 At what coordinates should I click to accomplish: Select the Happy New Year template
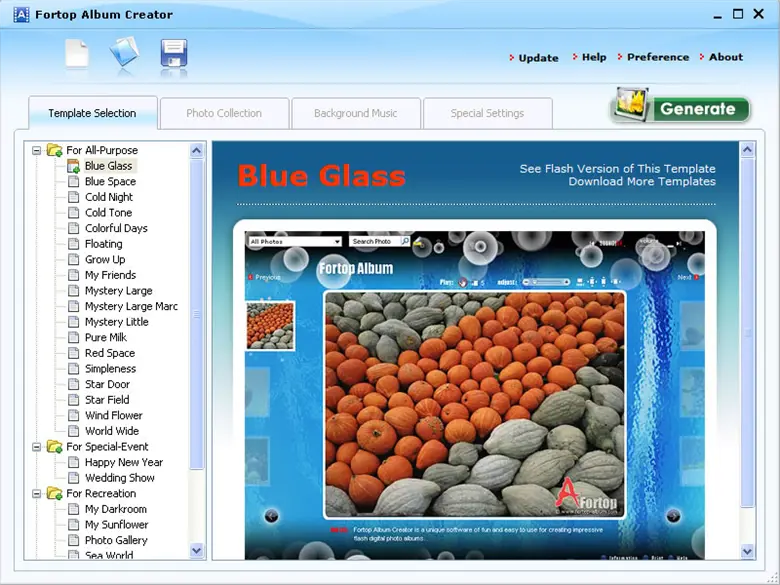point(124,462)
